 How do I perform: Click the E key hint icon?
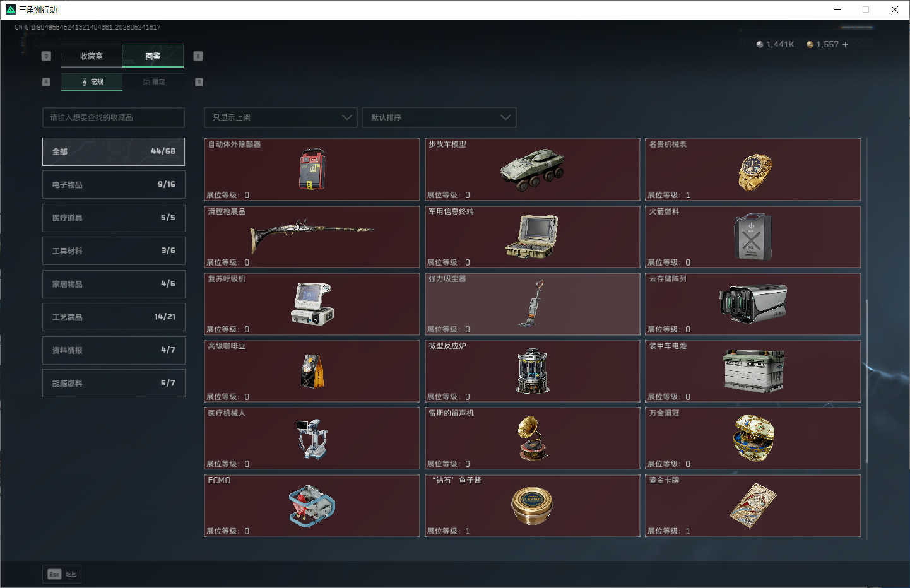(198, 56)
